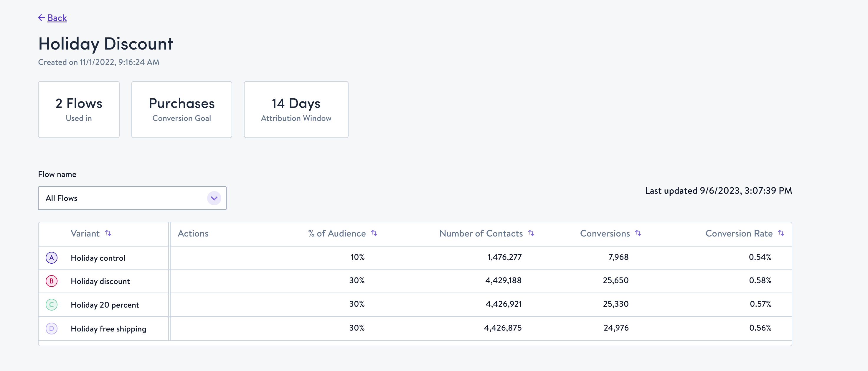Click the Last updated 9/6/2023 timestamp
Image resolution: width=868 pixels, height=371 pixels.
click(x=718, y=191)
